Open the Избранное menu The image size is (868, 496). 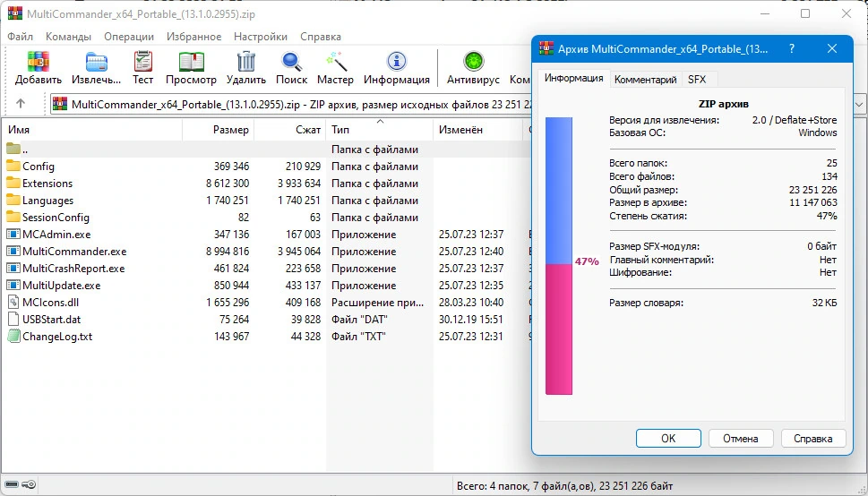(x=193, y=37)
